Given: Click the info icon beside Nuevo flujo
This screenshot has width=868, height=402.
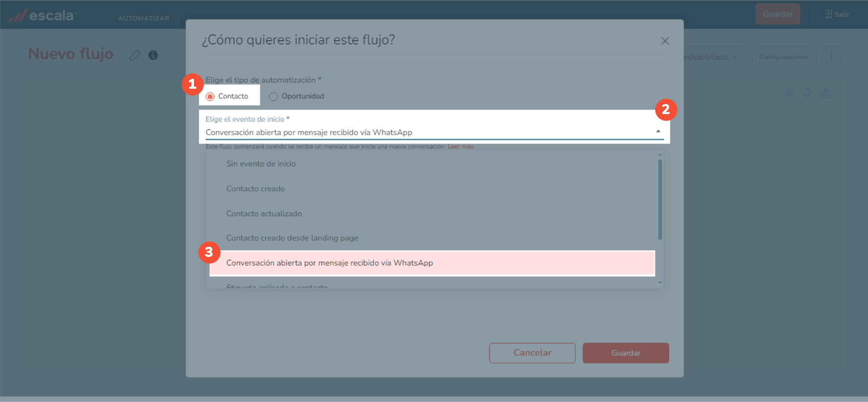Looking at the screenshot, I should (153, 55).
